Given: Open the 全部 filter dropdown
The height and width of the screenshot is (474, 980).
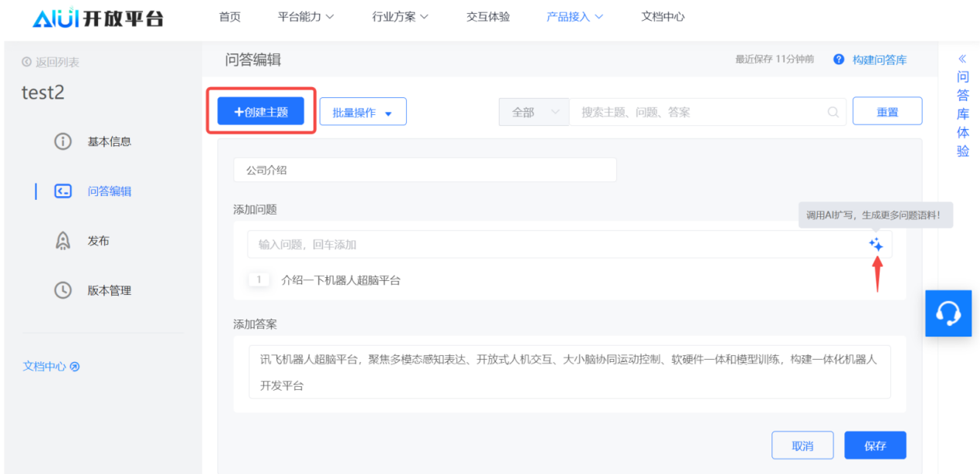Looking at the screenshot, I should pyautogui.click(x=534, y=112).
